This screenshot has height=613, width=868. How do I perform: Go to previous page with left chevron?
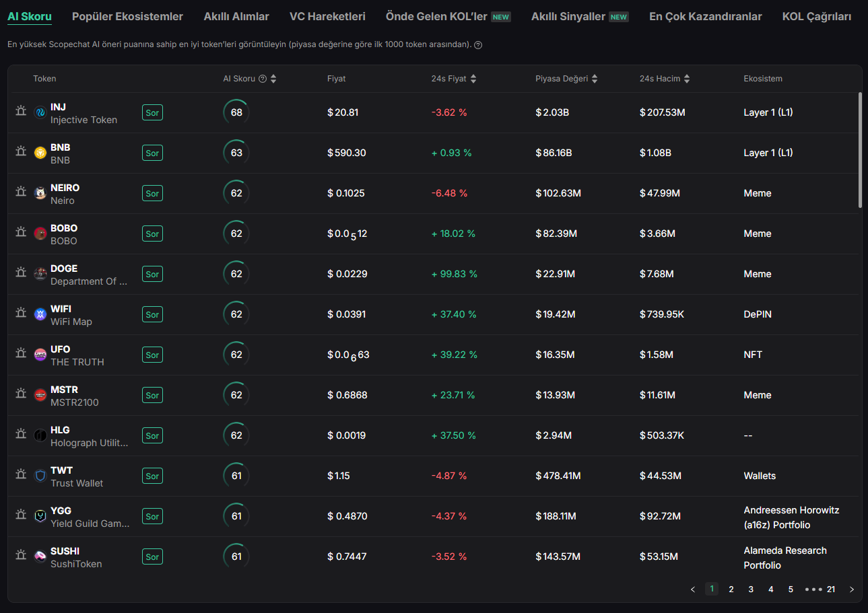pyautogui.click(x=693, y=589)
